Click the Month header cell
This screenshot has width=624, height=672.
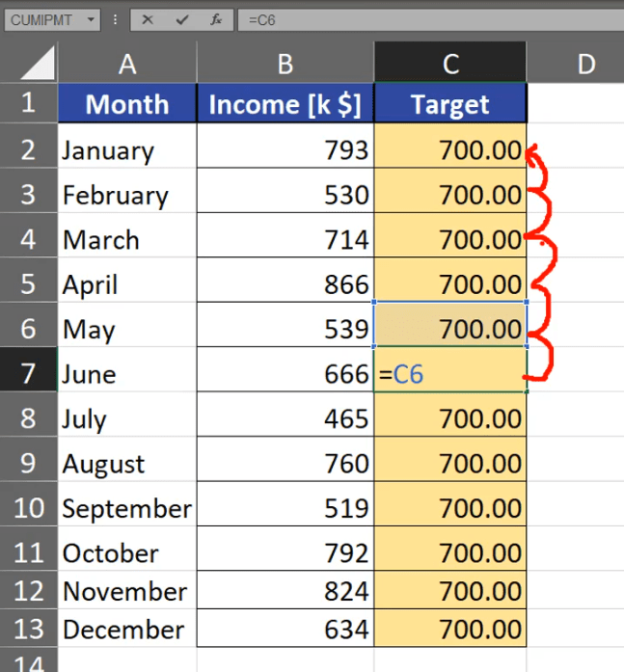tap(127, 103)
